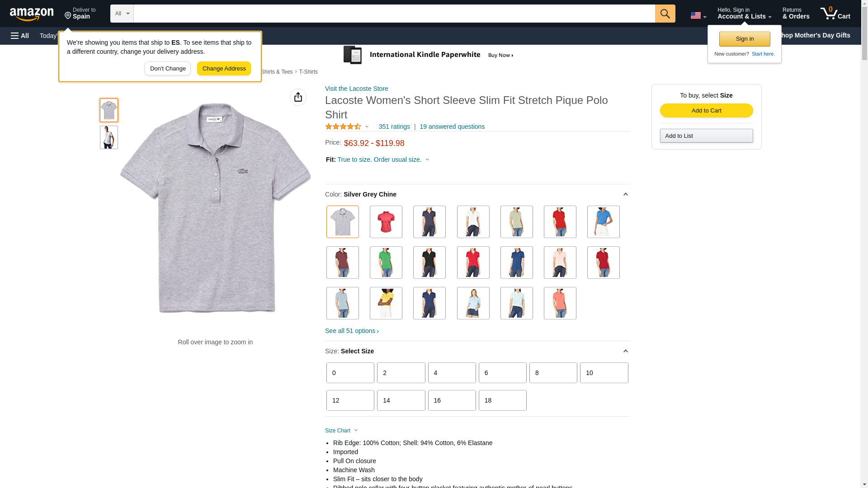Click the share icon above product image
This screenshot has width=868, height=488.
[298, 97]
